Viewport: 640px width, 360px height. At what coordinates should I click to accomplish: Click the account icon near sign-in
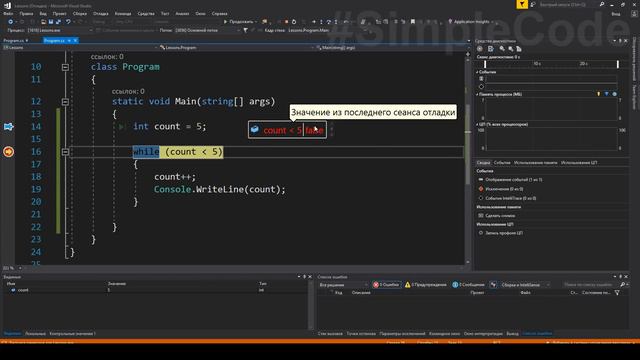(x=633, y=14)
